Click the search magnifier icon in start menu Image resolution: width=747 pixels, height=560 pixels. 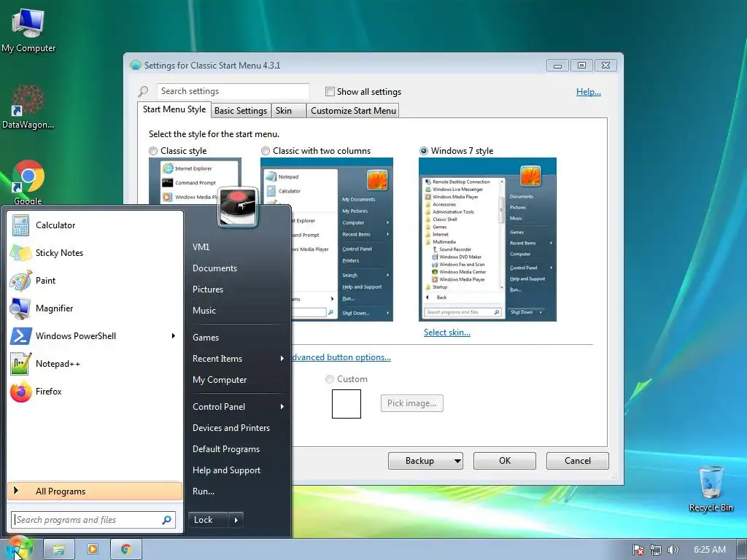pyautogui.click(x=167, y=520)
